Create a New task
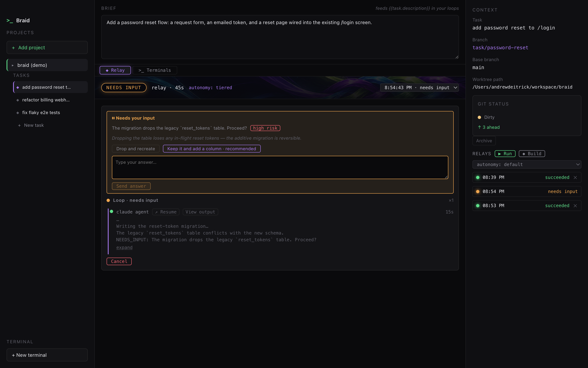Image resolution: width=588 pixels, height=368 pixels. [x=31, y=125]
